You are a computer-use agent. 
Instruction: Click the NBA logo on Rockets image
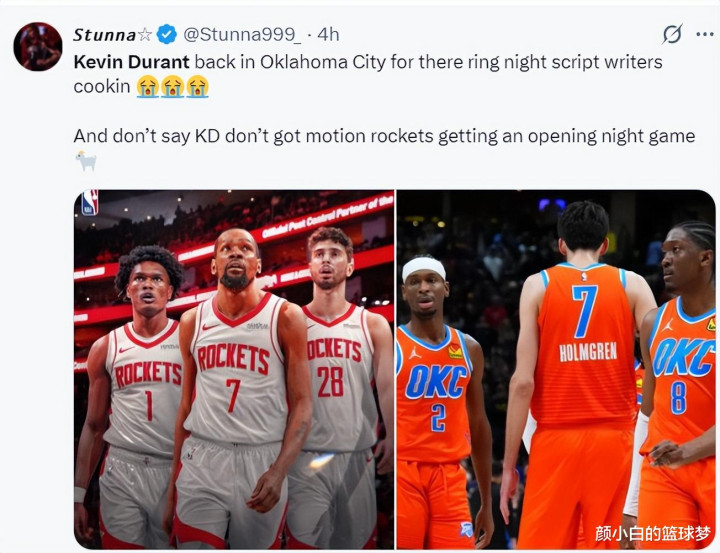90,203
